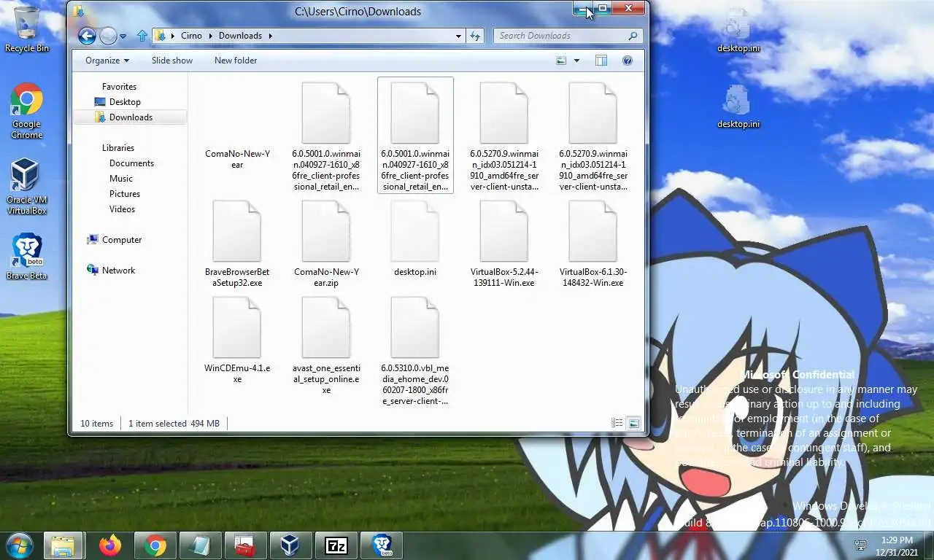
Task: Go back using the Explorer Back arrow
Action: pos(87,35)
